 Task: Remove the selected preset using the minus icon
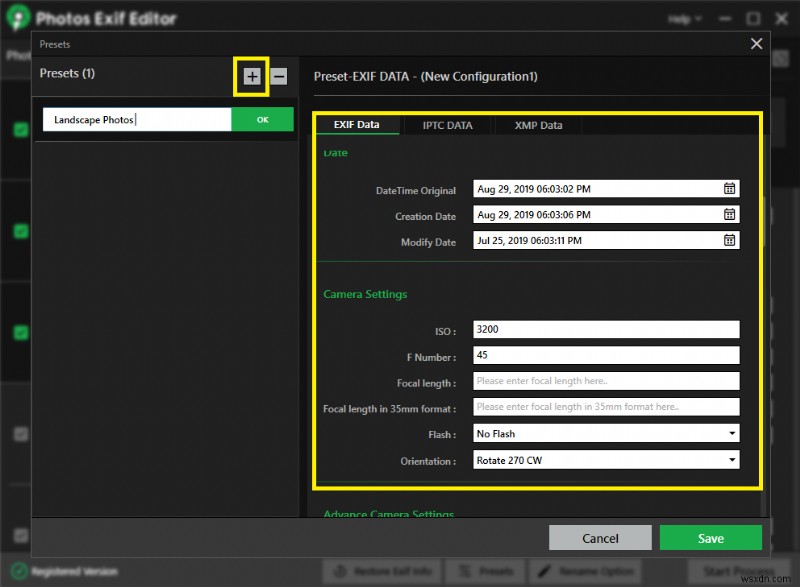tap(278, 76)
